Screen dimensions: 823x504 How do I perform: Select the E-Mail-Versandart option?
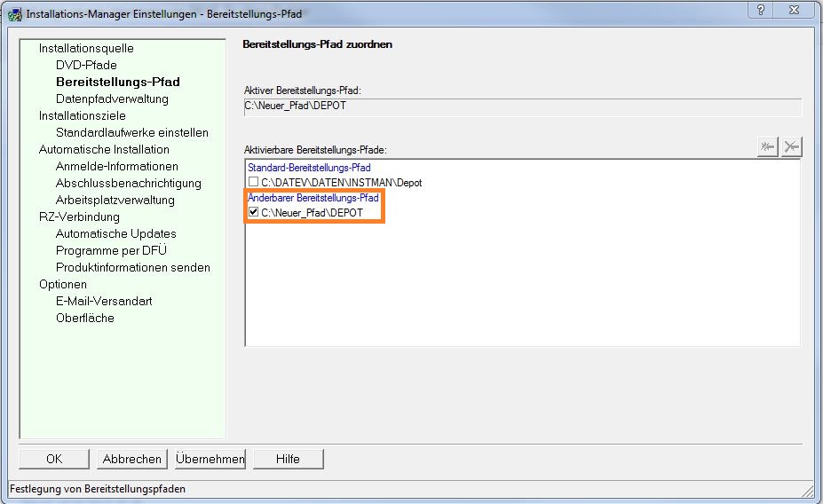point(104,301)
